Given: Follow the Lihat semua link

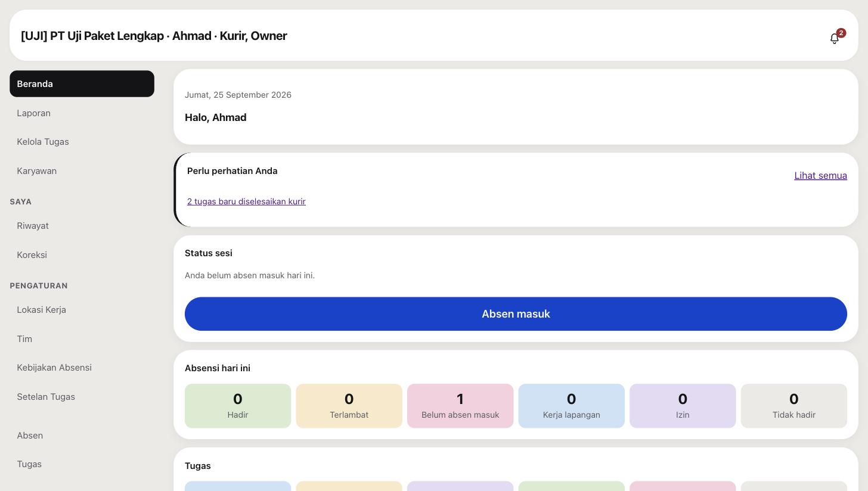Looking at the screenshot, I should coord(820,176).
